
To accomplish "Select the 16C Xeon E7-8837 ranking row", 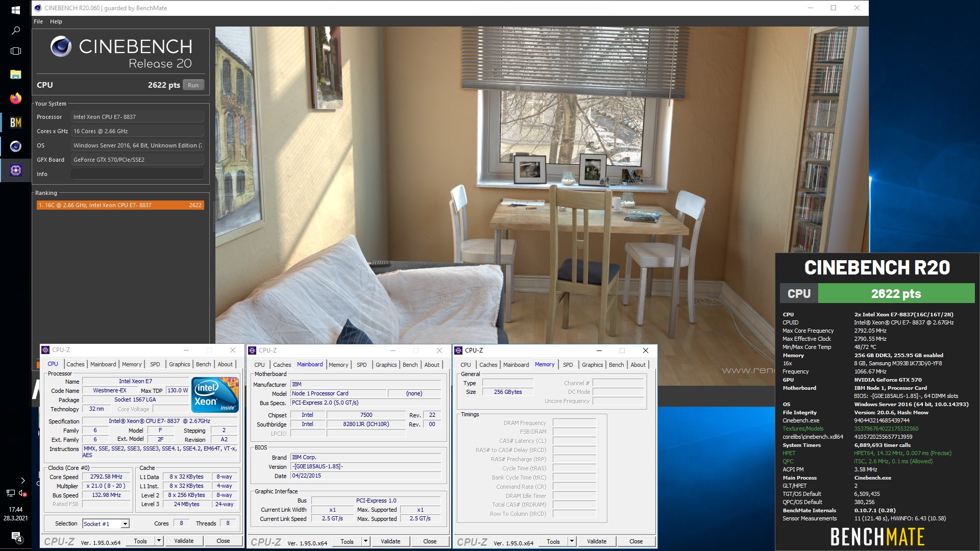I will 120,205.
